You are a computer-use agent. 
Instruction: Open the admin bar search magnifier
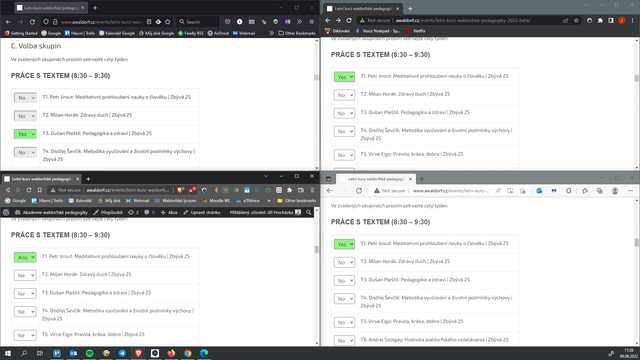point(309,212)
